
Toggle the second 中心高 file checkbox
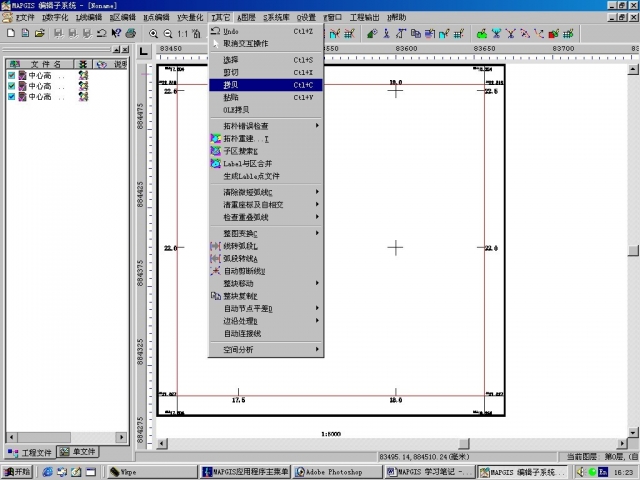(x=11, y=86)
